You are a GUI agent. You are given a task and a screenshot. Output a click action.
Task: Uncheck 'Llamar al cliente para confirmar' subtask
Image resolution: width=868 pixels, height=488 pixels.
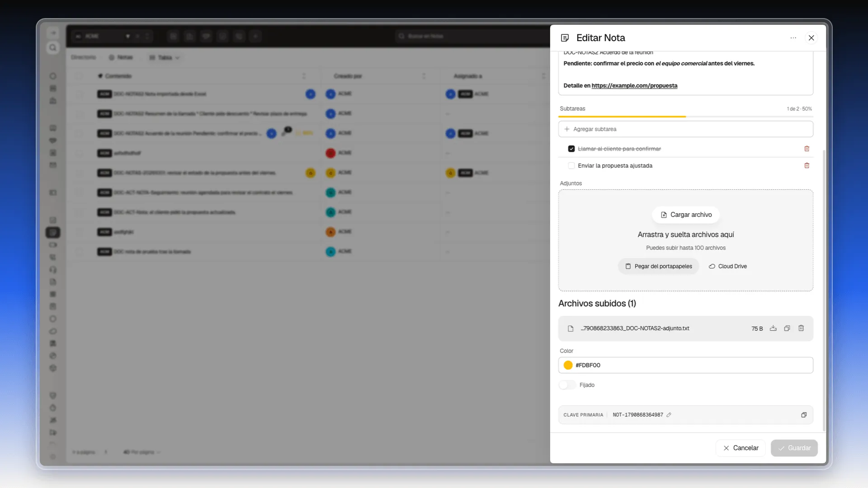pos(571,149)
